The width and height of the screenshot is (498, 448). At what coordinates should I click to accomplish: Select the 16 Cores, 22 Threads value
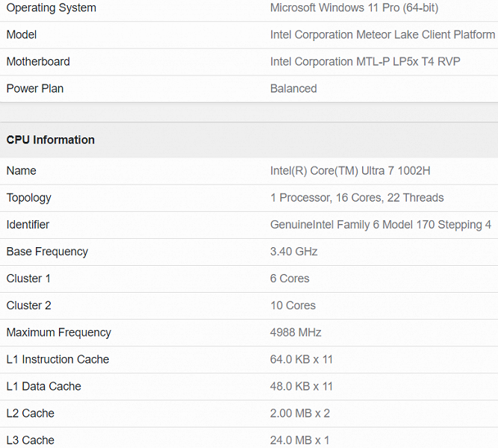[x=357, y=198]
